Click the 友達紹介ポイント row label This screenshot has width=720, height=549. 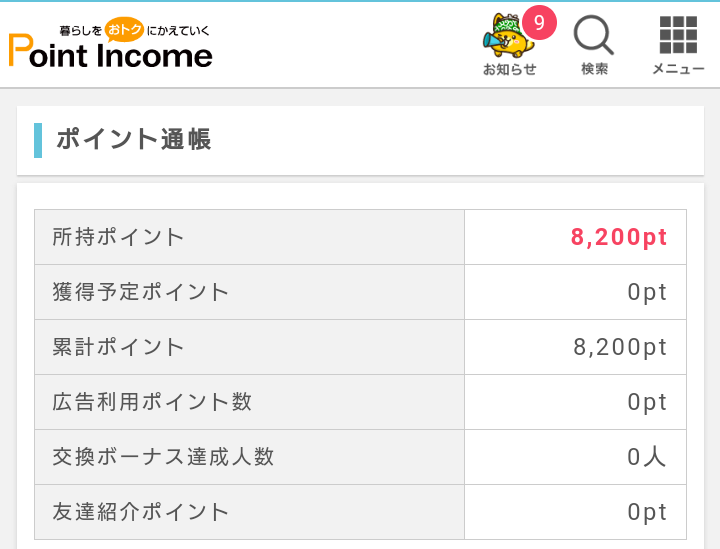click(141, 512)
